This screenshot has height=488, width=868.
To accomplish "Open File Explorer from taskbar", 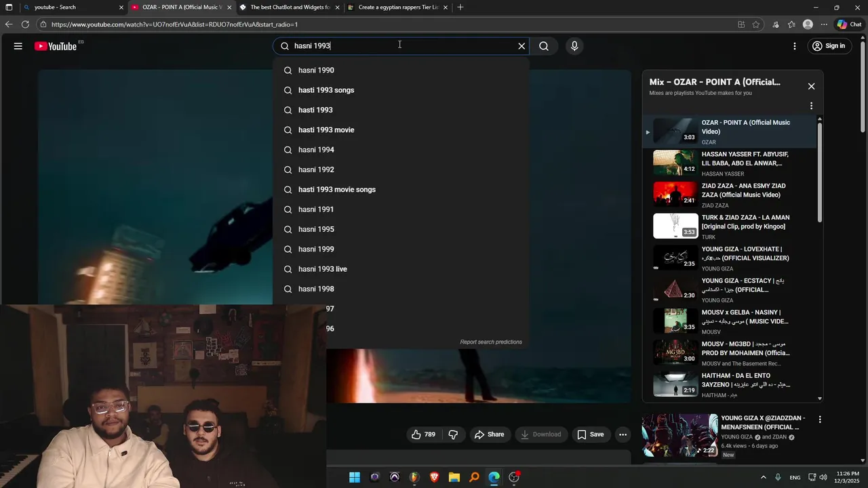I will pyautogui.click(x=454, y=477).
